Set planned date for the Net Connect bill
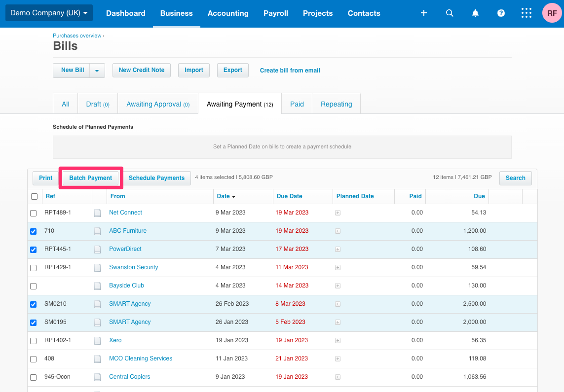This screenshot has height=392, width=564. [338, 213]
